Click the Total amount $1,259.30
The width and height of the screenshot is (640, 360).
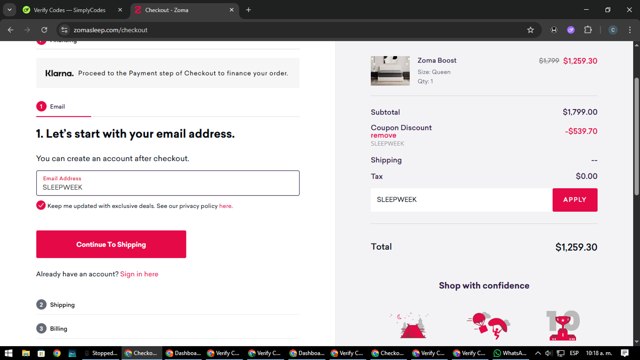coord(576,247)
